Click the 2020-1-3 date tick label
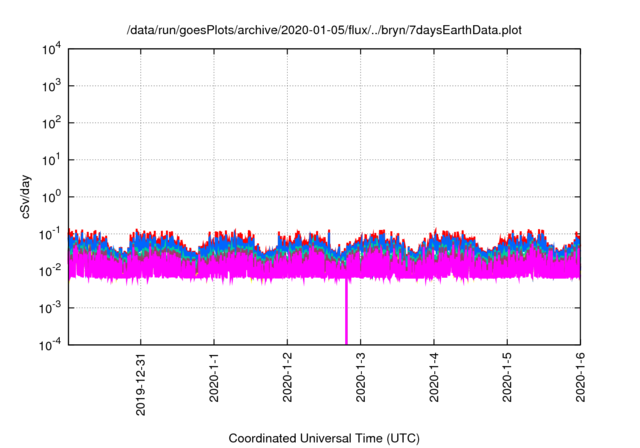640x448 pixels. pos(361,378)
